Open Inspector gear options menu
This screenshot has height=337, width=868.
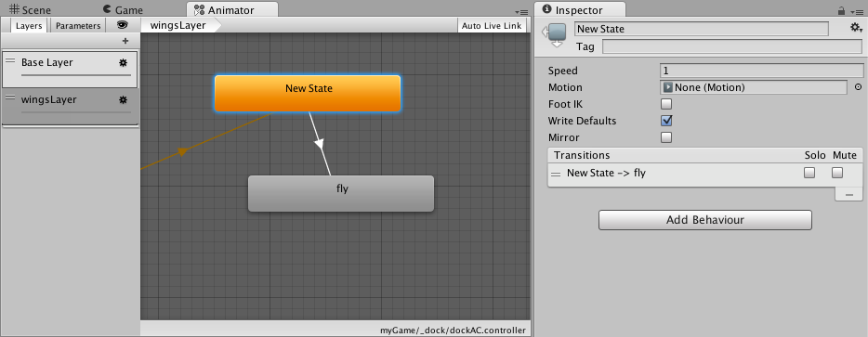(856, 28)
